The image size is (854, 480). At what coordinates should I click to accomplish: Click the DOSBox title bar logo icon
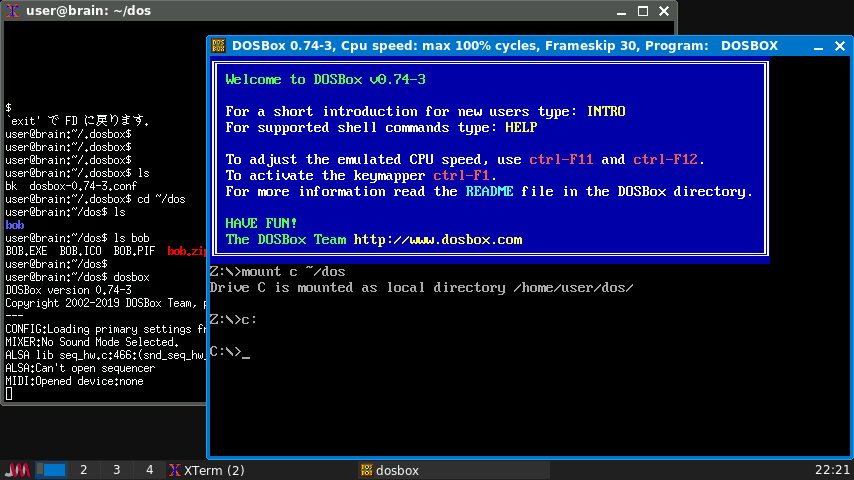(x=220, y=46)
